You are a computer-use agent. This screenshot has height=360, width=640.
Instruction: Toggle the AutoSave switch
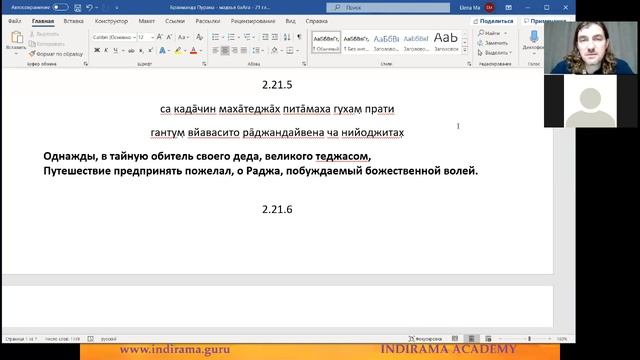(x=60, y=7)
